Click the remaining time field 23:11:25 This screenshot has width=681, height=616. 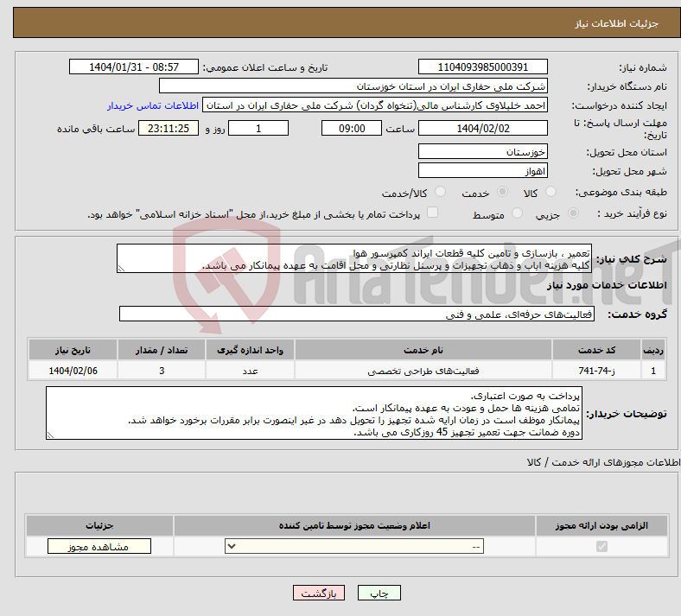tap(169, 128)
